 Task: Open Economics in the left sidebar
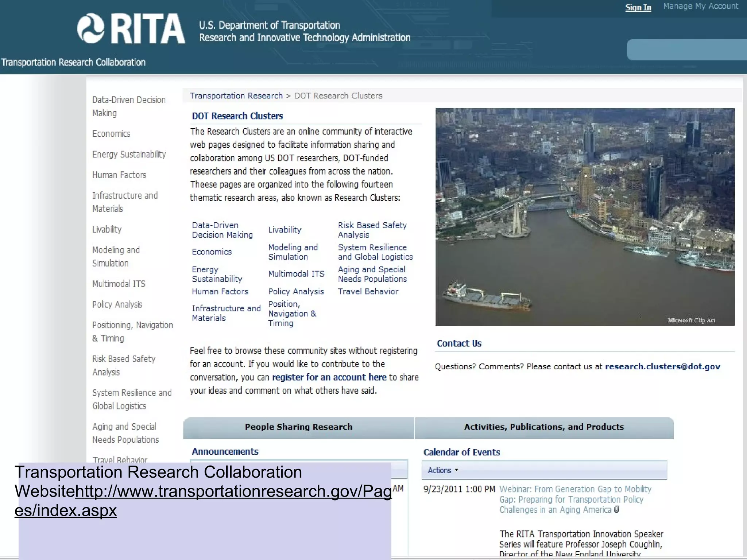coord(111,134)
